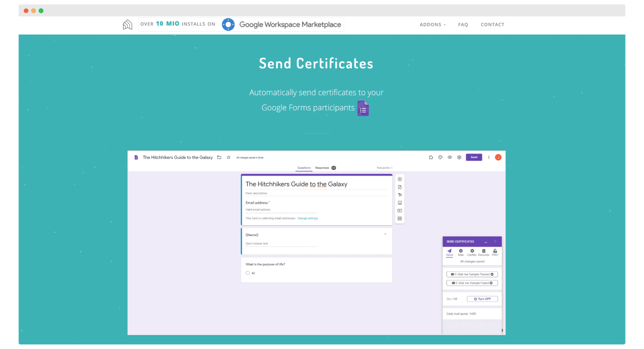Add title and description with Tt icon

pos(399,195)
